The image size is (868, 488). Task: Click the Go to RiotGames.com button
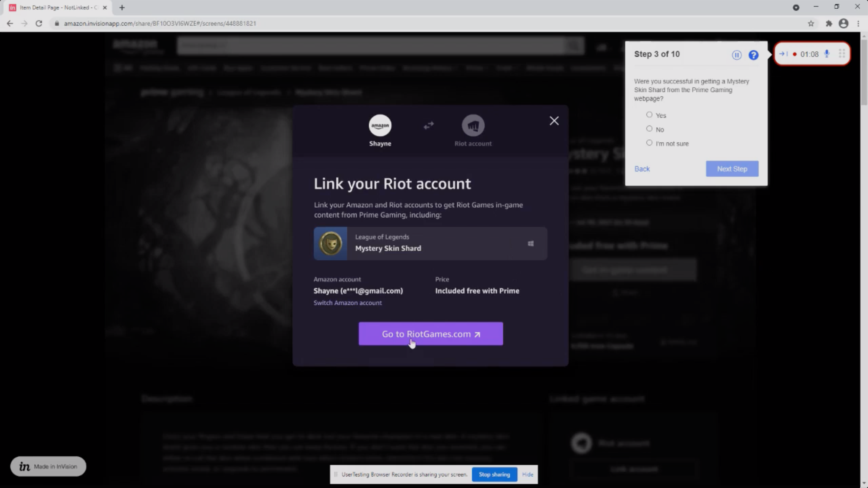[431, 334]
